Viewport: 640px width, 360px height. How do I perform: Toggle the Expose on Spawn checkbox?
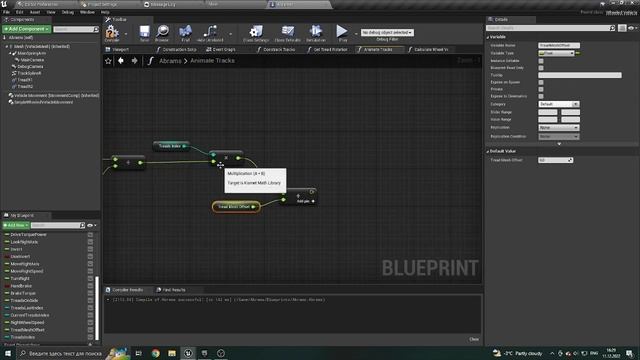(x=541, y=82)
